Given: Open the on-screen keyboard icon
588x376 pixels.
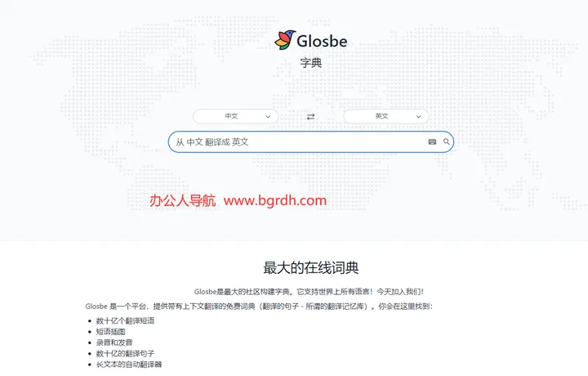Looking at the screenshot, I should pos(432,142).
